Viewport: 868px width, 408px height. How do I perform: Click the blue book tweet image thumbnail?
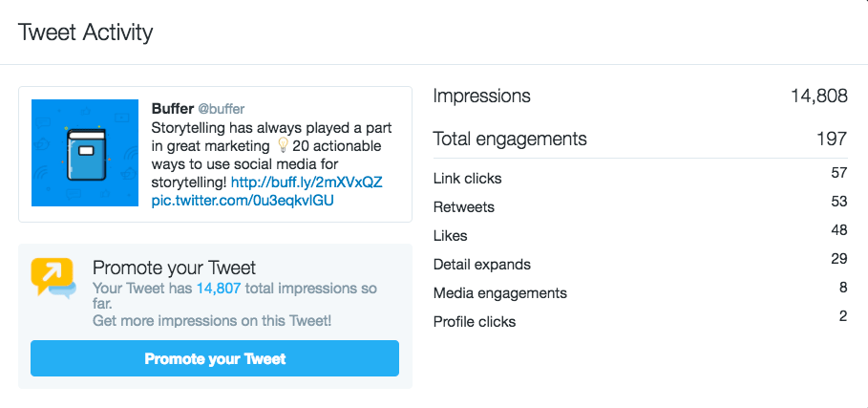(85, 153)
